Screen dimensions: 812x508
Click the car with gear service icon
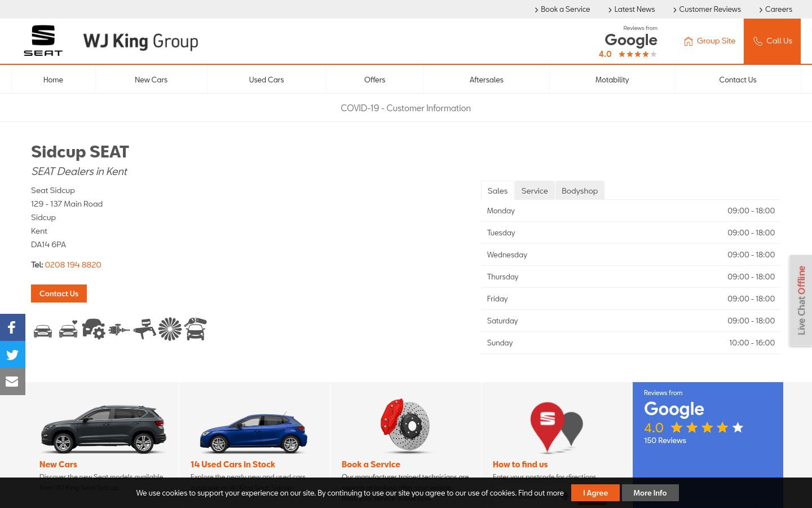coord(94,329)
